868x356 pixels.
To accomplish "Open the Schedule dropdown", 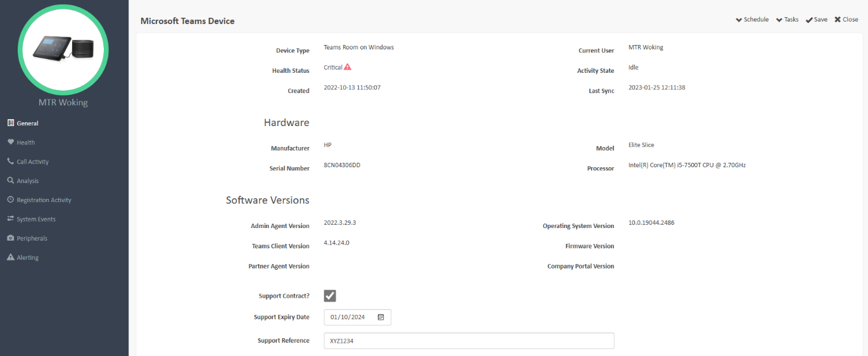I will click(x=752, y=20).
